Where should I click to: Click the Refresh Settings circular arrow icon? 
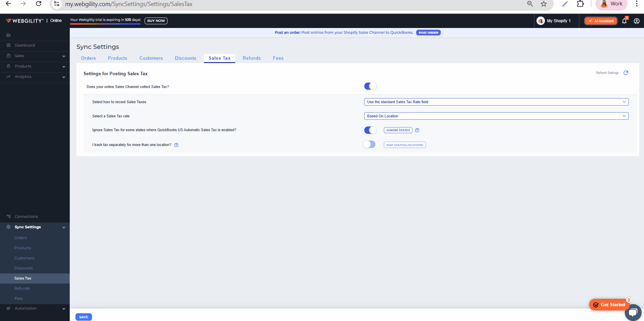tap(626, 73)
